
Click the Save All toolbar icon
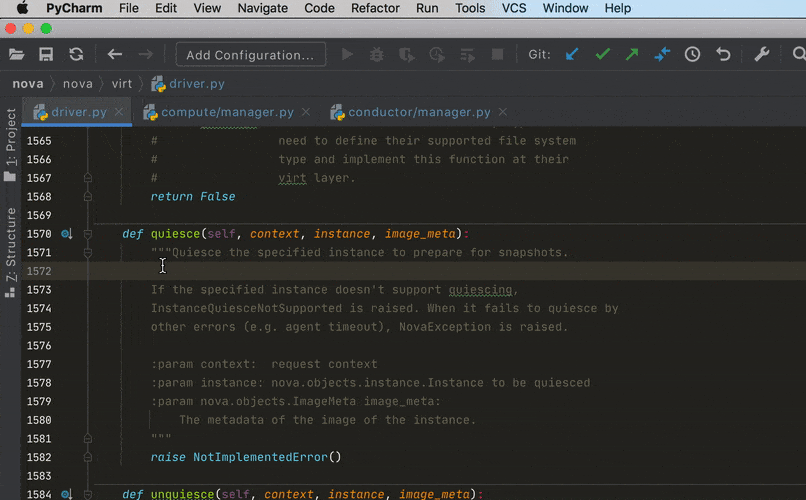(46, 55)
